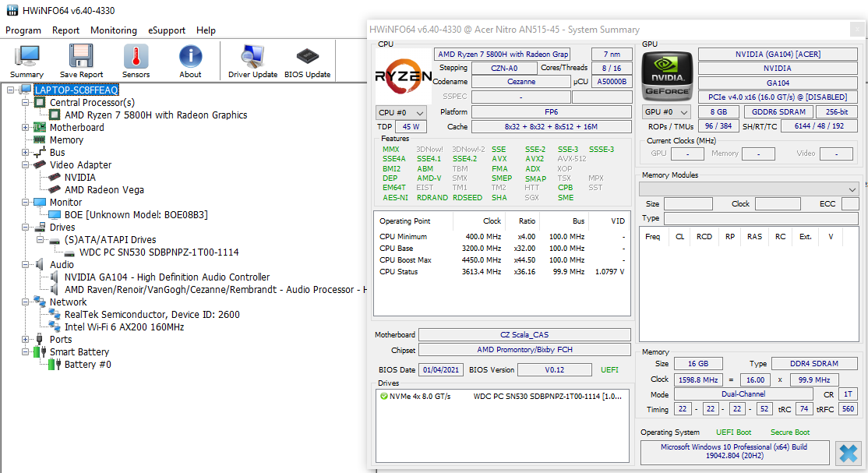Open the Report menu
Image resolution: width=868 pixels, height=473 pixels.
tap(66, 30)
